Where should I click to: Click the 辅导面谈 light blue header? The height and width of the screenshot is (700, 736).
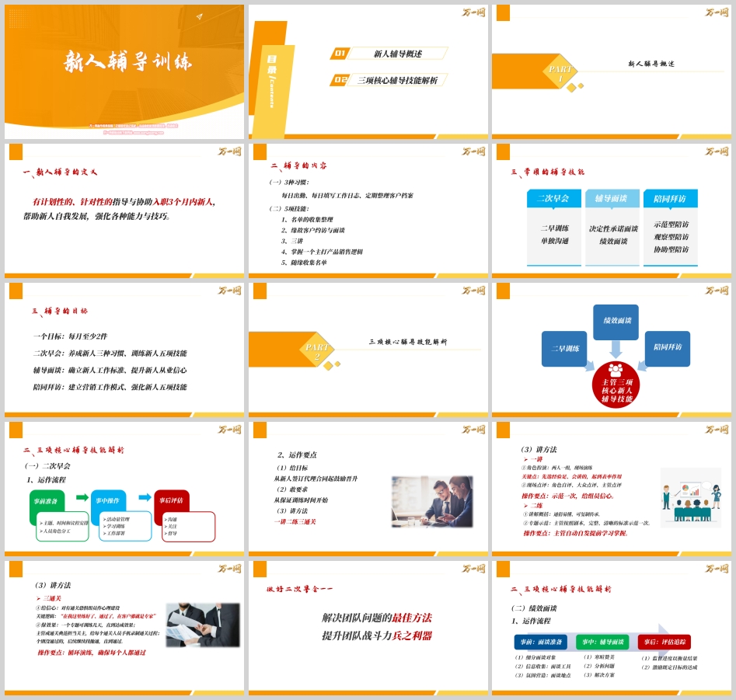click(x=612, y=198)
